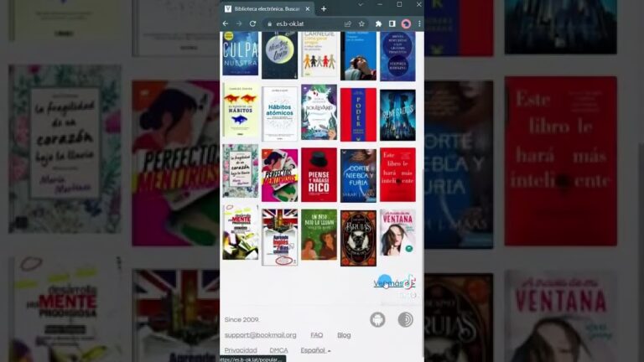Open the Blog link

[x=344, y=335]
